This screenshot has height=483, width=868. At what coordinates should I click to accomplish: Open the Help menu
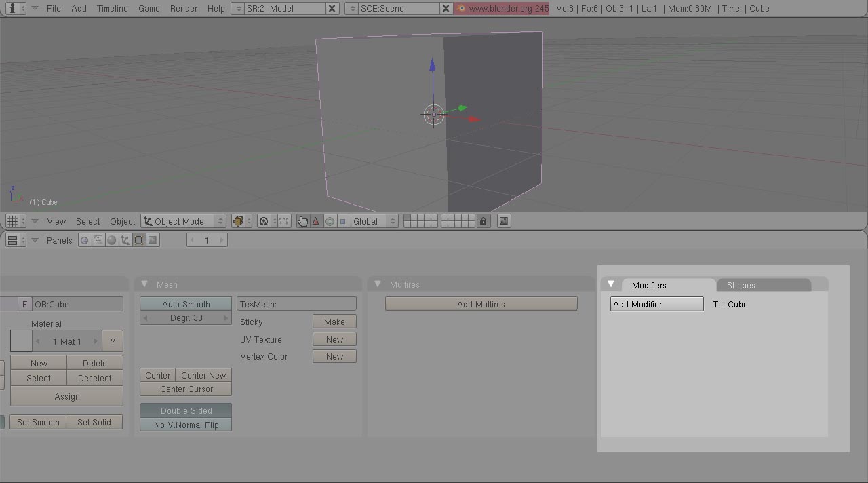point(216,9)
